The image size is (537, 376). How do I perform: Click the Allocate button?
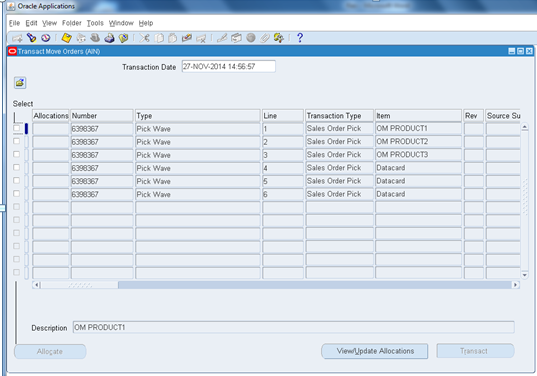coord(50,351)
